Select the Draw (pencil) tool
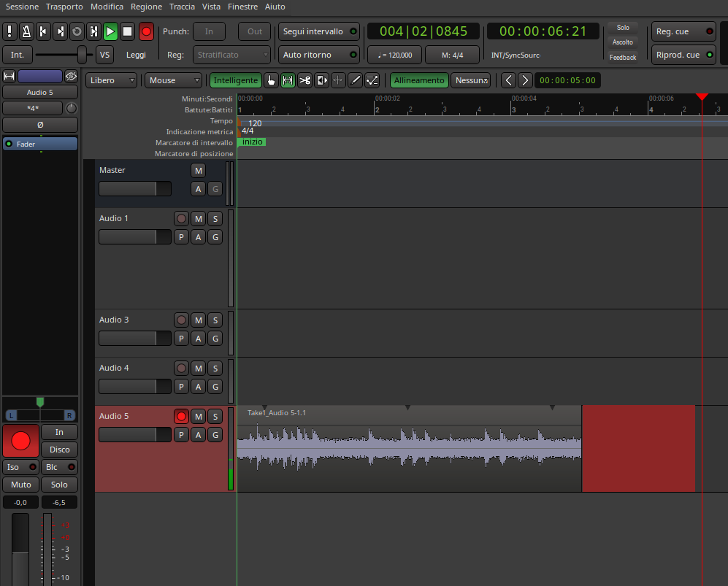 pyautogui.click(x=355, y=80)
